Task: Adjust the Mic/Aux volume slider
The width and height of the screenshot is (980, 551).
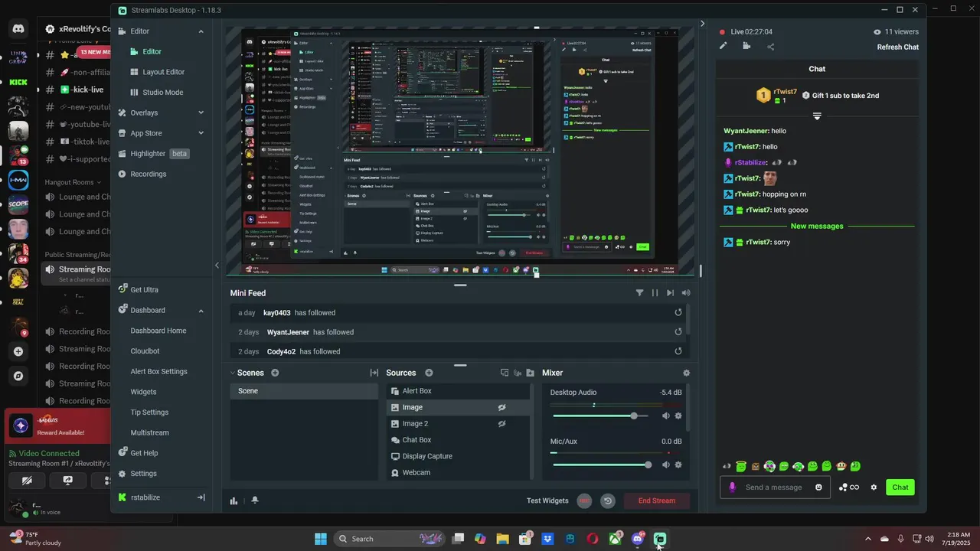Action: [x=601, y=465]
